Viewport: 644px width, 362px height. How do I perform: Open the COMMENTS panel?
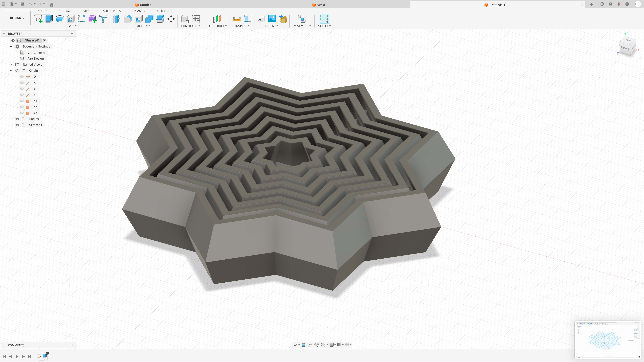tap(16, 345)
